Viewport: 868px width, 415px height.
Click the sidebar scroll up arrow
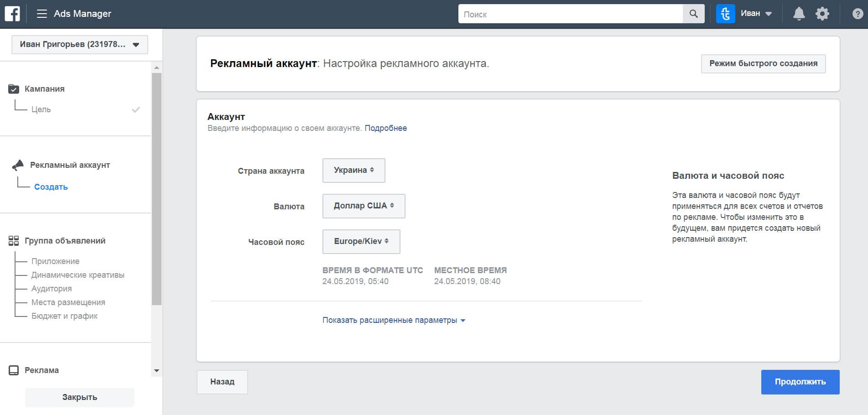click(x=156, y=67)
